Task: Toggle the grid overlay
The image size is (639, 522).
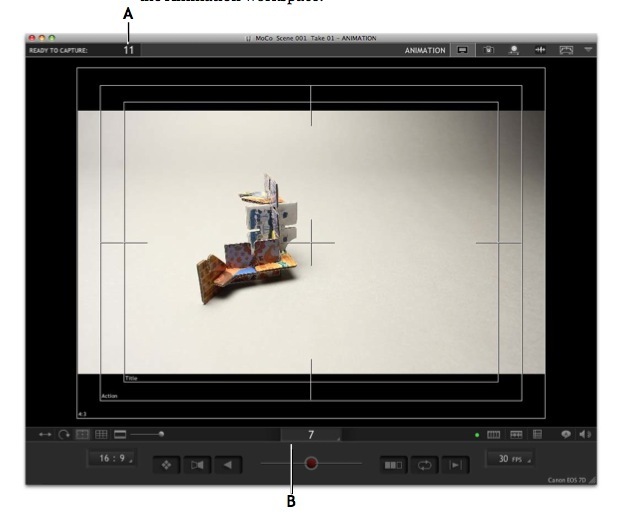Action: (x=101, y=434)
